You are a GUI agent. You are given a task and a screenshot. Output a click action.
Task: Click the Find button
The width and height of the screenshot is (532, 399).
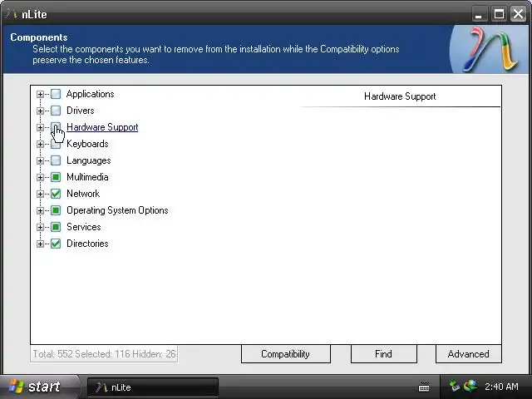tap(384, 354)
